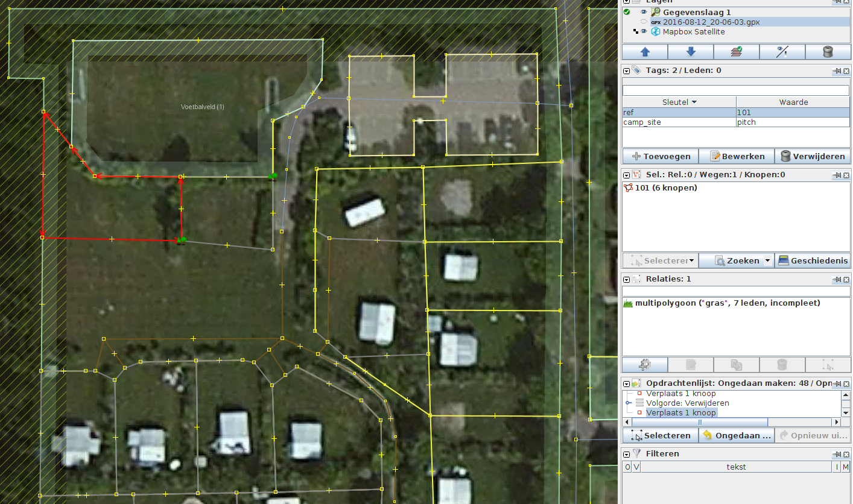Screen dimensions: 853x504
Task: Click the Tags panel tag icon
Action: pos(637,71)
